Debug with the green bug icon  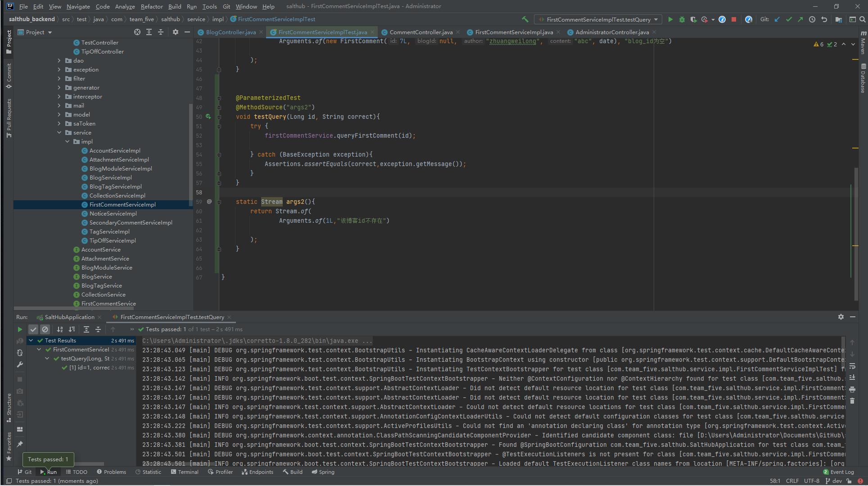(x=682, y=19)
